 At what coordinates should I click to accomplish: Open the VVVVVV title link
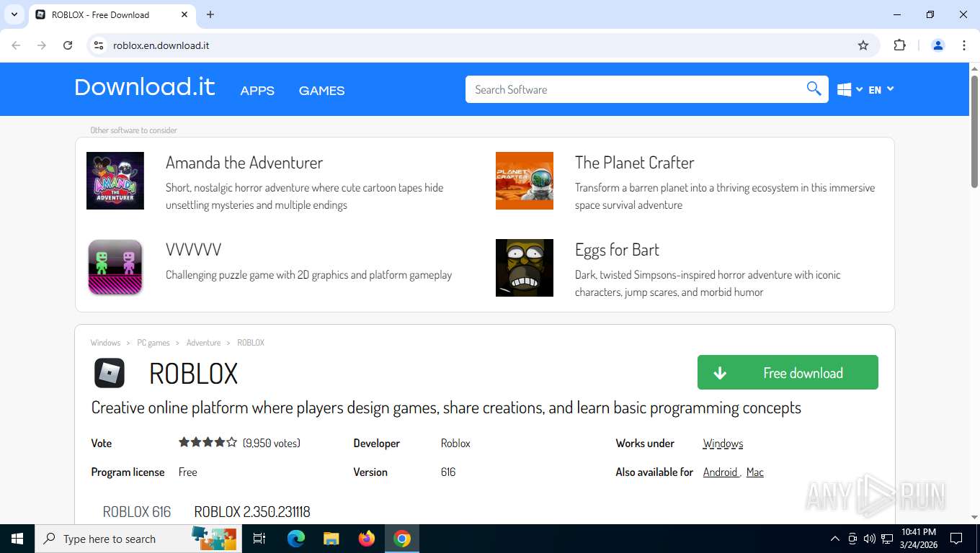click(x=193, y=250)
